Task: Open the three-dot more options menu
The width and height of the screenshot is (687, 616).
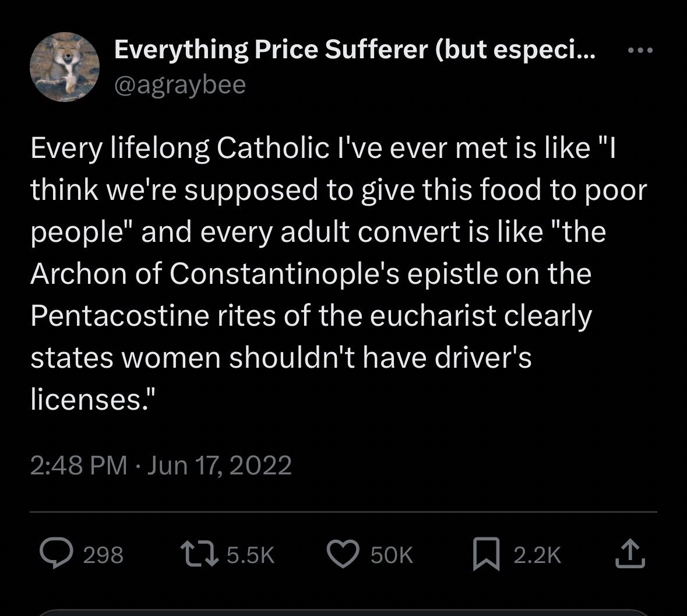Action: 640,51
